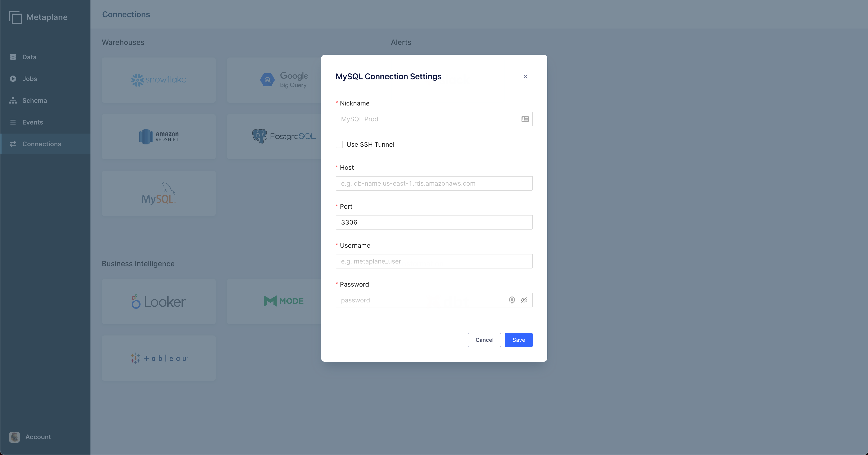Click into the Port field showing 3306
This screenshot has width=868, height=455.
[x=434, y=222]
